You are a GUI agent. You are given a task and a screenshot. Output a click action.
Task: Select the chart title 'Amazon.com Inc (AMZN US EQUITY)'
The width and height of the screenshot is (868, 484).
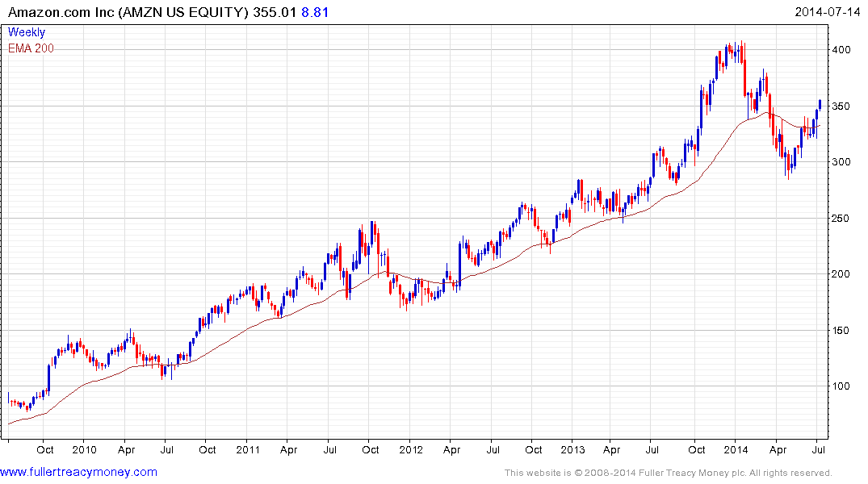pos(128,12)
